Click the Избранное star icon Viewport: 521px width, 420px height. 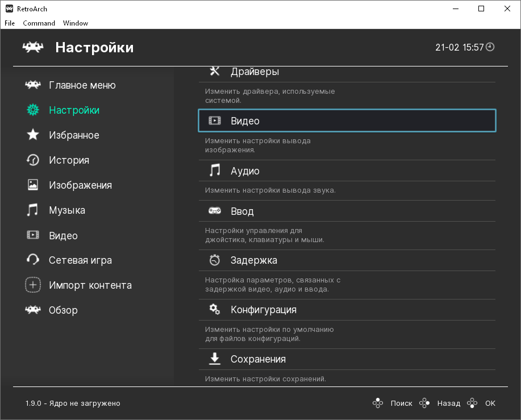pyautogui.click(x=33, y=135)
